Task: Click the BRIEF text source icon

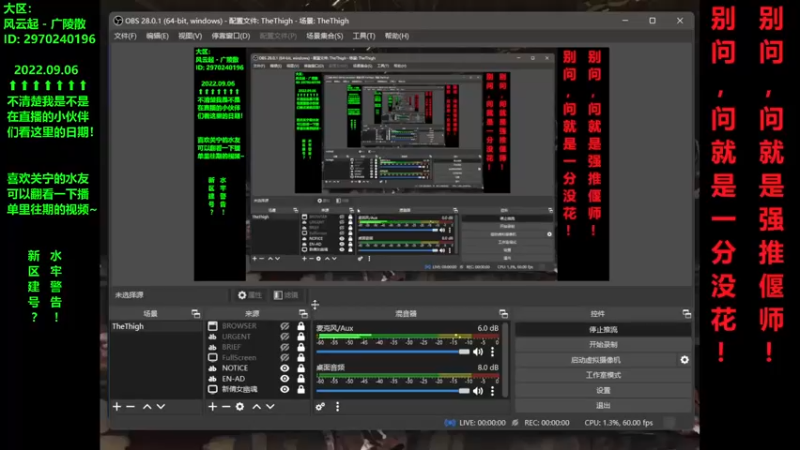Action: click(x=213, y=347)
